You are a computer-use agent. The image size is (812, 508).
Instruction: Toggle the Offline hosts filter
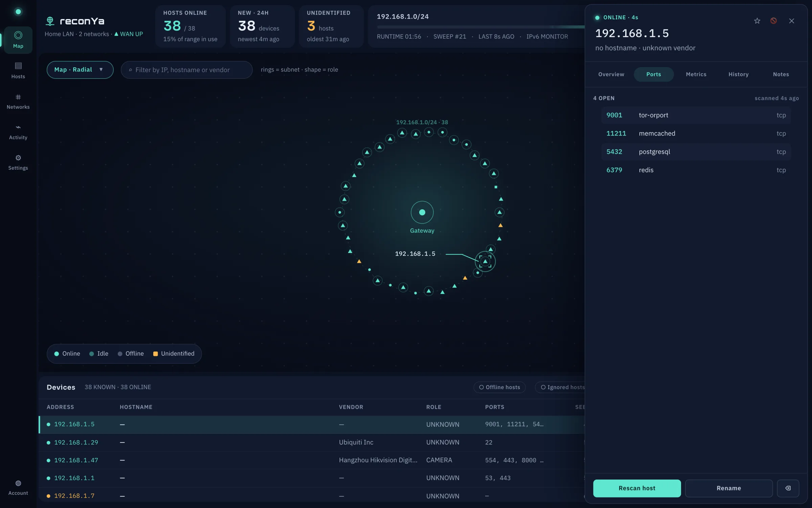point(499,387)
